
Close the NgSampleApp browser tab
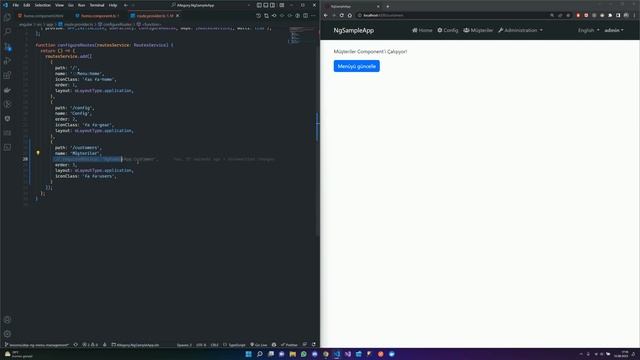pos(378,7)
